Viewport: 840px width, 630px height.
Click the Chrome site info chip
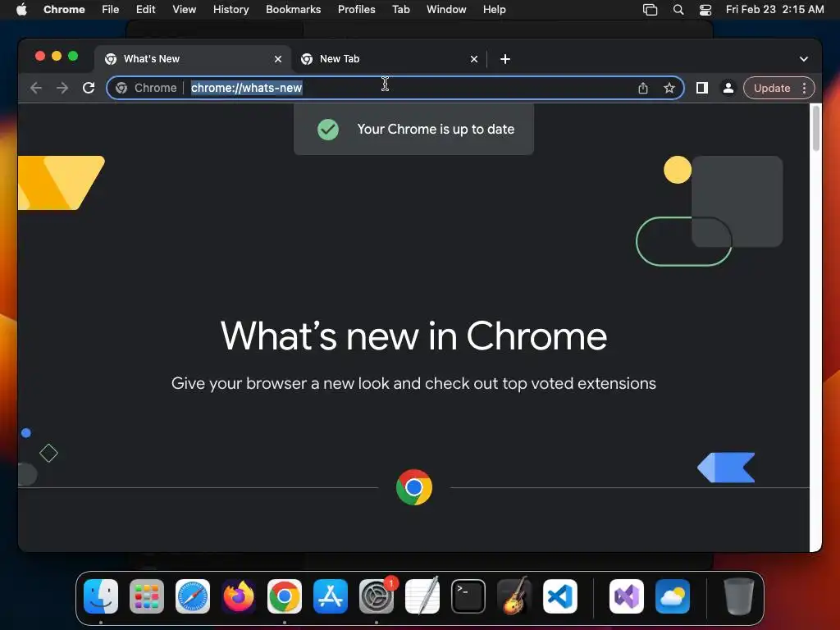pyautogui.click(x=146, y=88)
